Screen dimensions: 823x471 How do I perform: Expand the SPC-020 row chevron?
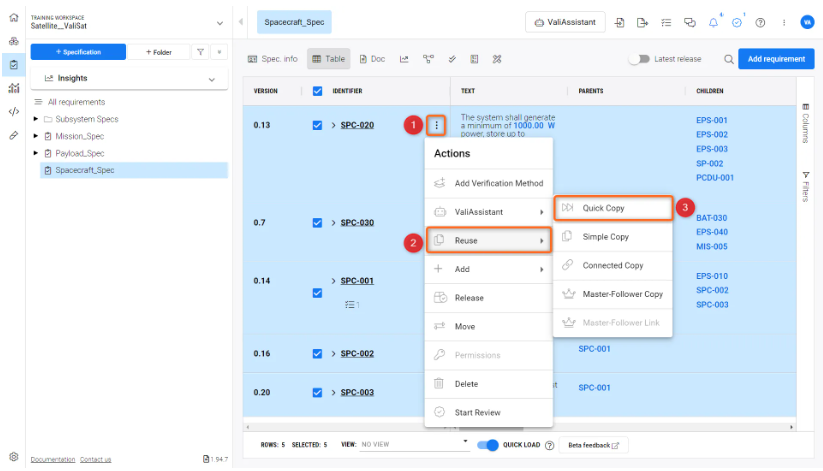pos(333,125)
